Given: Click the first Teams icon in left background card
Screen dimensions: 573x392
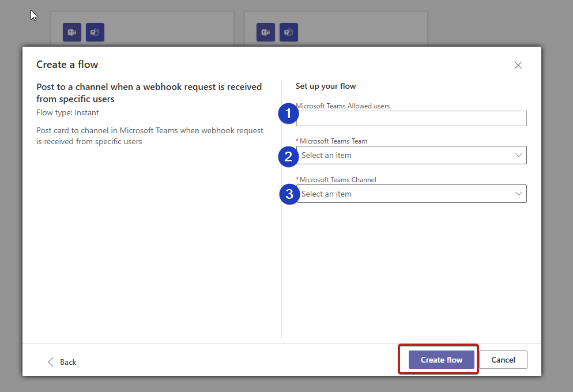Looking at the screenshot, I should click(72, 32).
